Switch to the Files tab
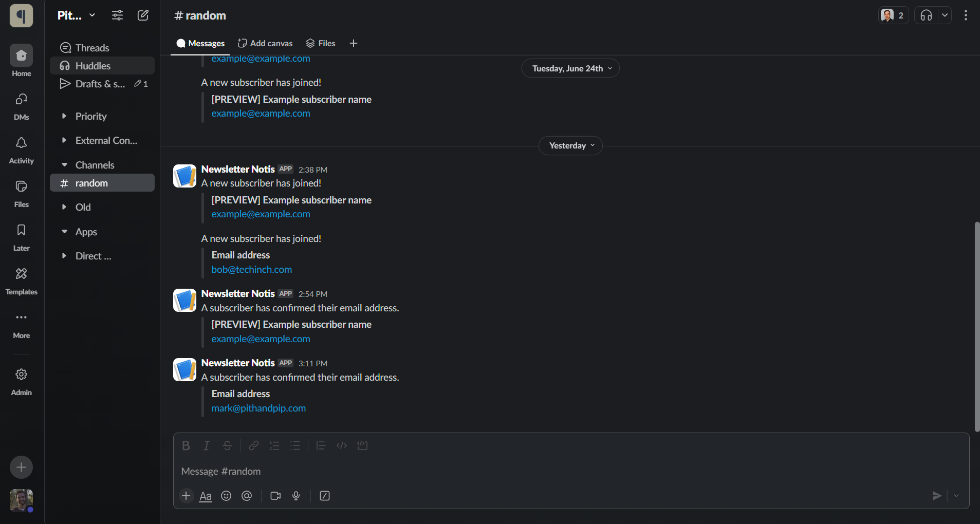980x524 pixels. tap(321, 44)
